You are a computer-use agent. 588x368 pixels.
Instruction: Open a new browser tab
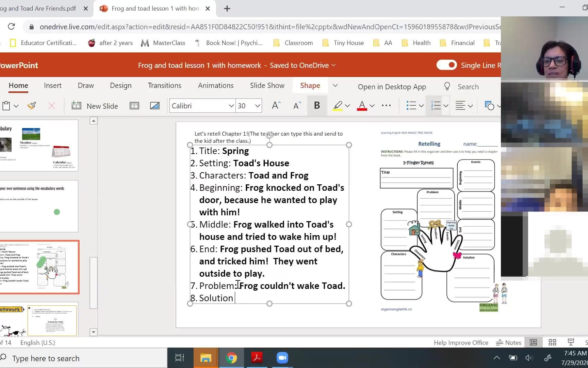(x=227, y=9)
